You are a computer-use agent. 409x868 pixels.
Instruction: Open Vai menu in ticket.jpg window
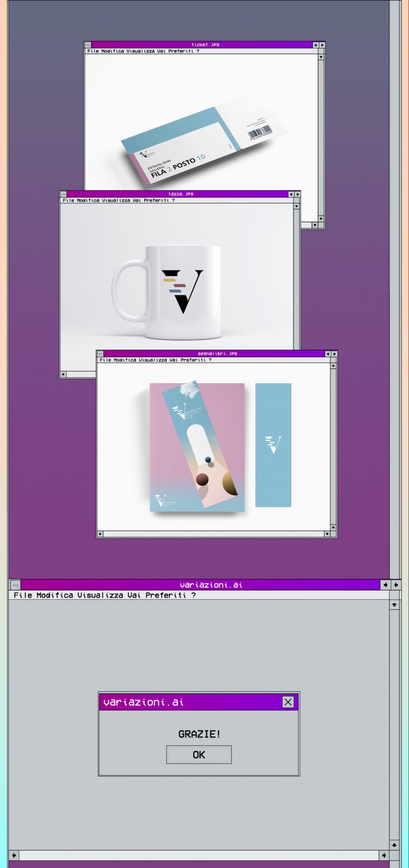(162, 51)
